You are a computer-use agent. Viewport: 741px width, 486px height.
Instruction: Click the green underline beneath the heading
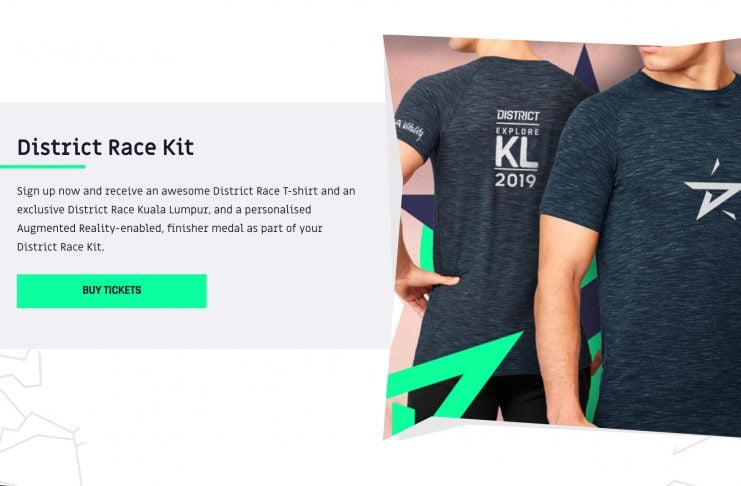(43, 166)
